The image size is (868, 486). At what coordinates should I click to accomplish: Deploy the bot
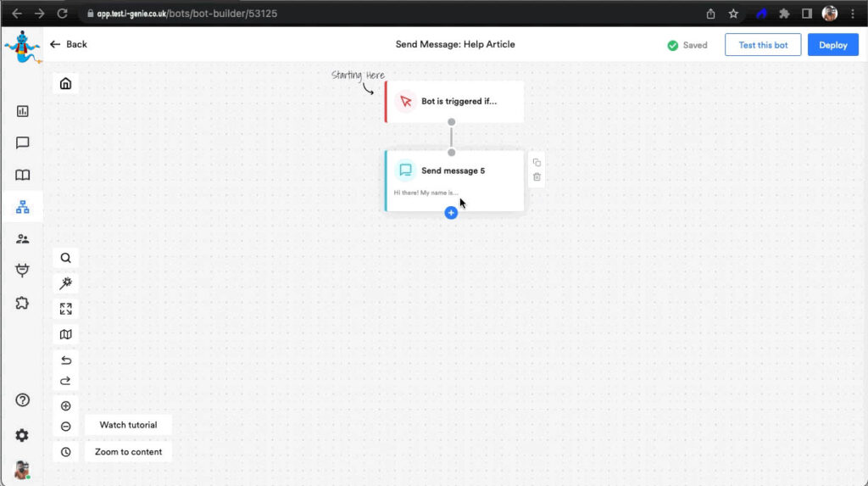pos(832,45)
